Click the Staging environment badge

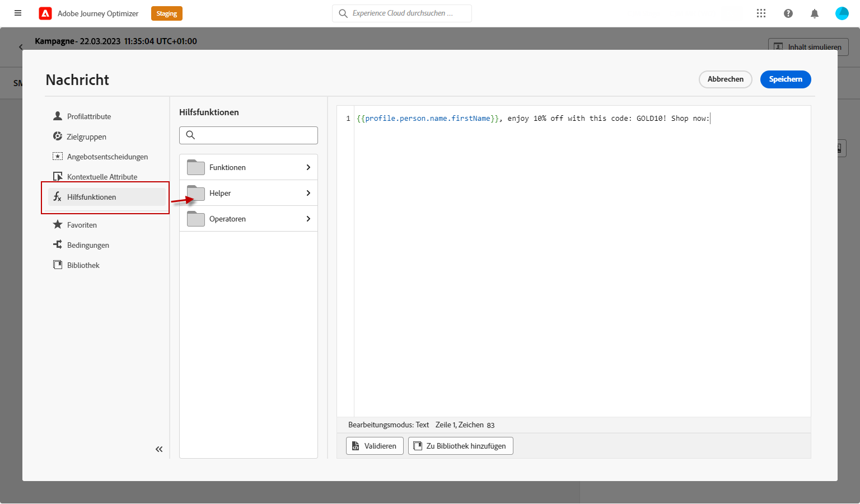click(x=167, y=13)
